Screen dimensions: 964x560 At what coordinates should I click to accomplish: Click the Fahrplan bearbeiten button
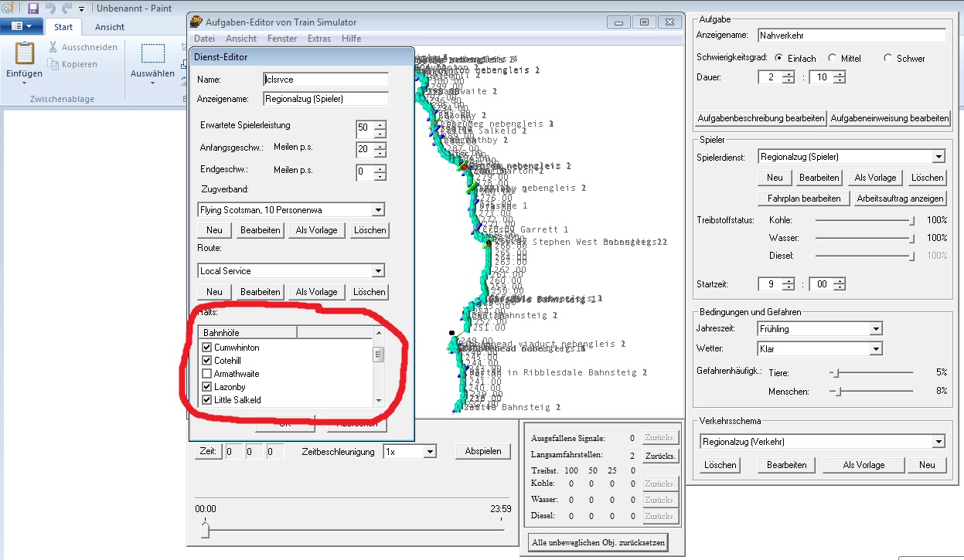804,199
